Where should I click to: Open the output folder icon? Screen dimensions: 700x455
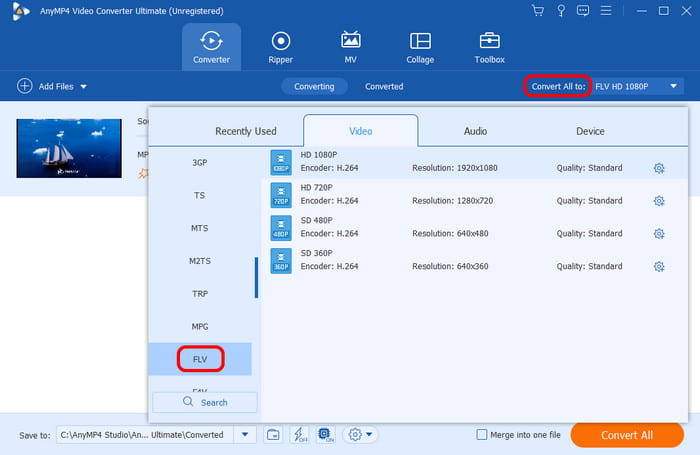[273, 434]
